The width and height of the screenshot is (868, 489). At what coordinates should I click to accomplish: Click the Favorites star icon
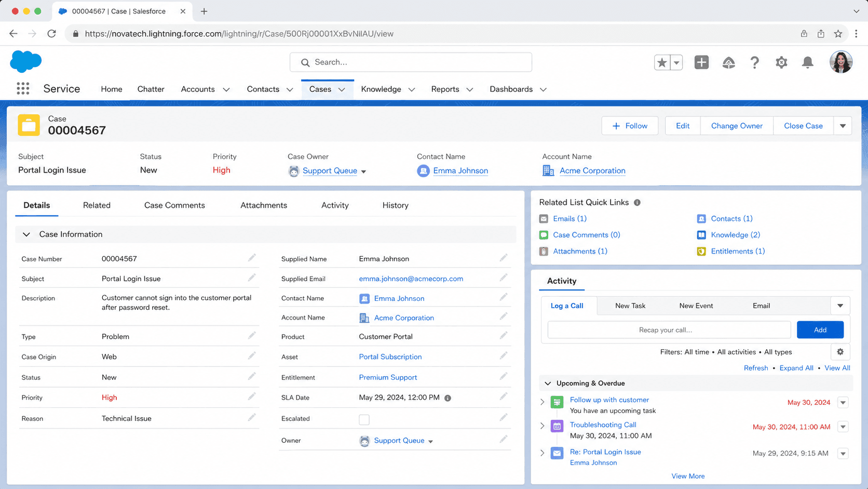coord(662,62)
